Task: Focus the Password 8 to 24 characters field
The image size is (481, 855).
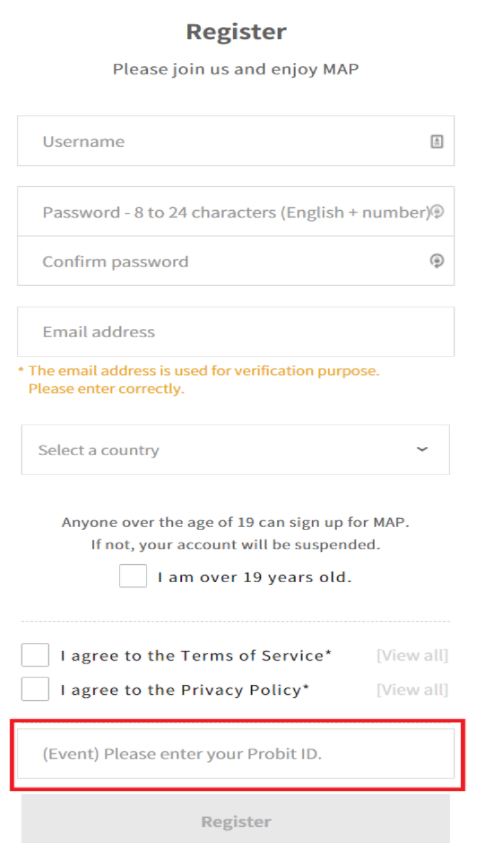Action: click(236, 212)
